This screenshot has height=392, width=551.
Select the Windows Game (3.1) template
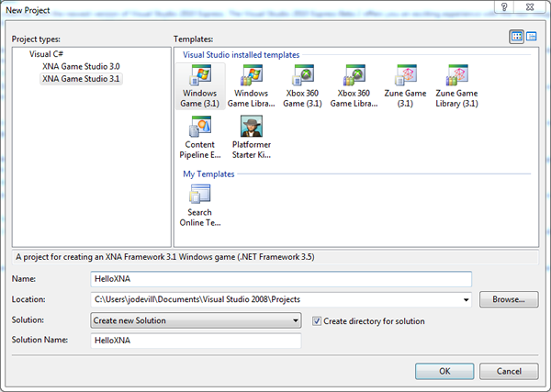pos(200,86)
